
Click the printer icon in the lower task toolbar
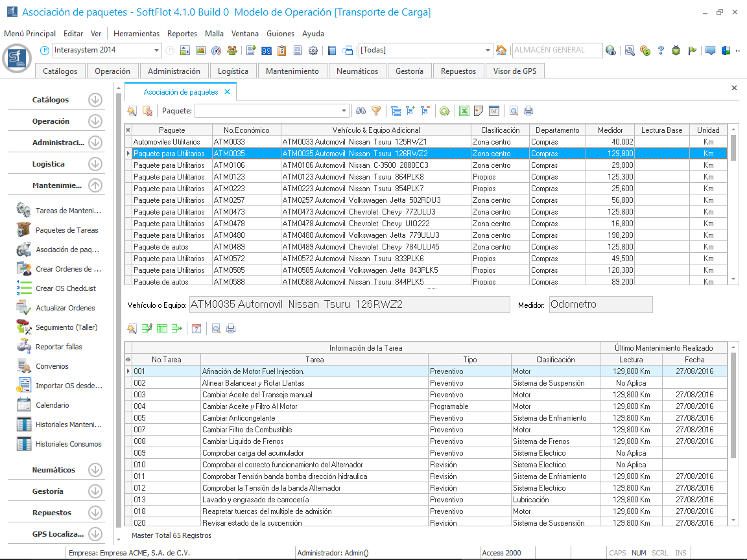[x=231, y=329]
